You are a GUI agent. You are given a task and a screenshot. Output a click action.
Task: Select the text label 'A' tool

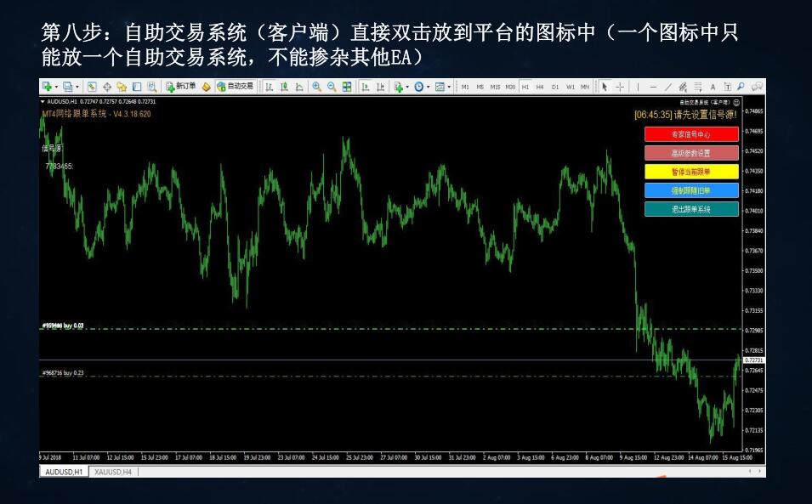coord(713,86)
